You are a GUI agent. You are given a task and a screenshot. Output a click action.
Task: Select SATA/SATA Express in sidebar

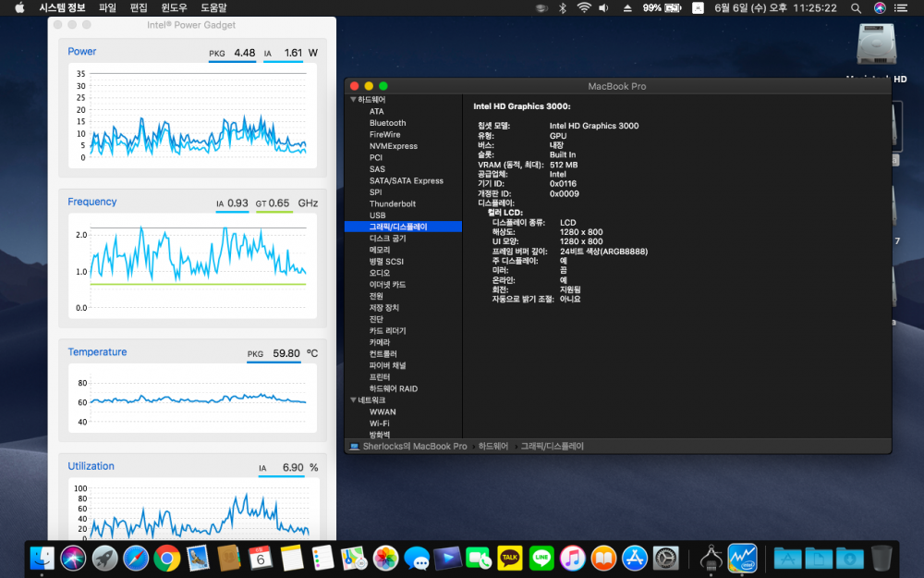point(406,180)
